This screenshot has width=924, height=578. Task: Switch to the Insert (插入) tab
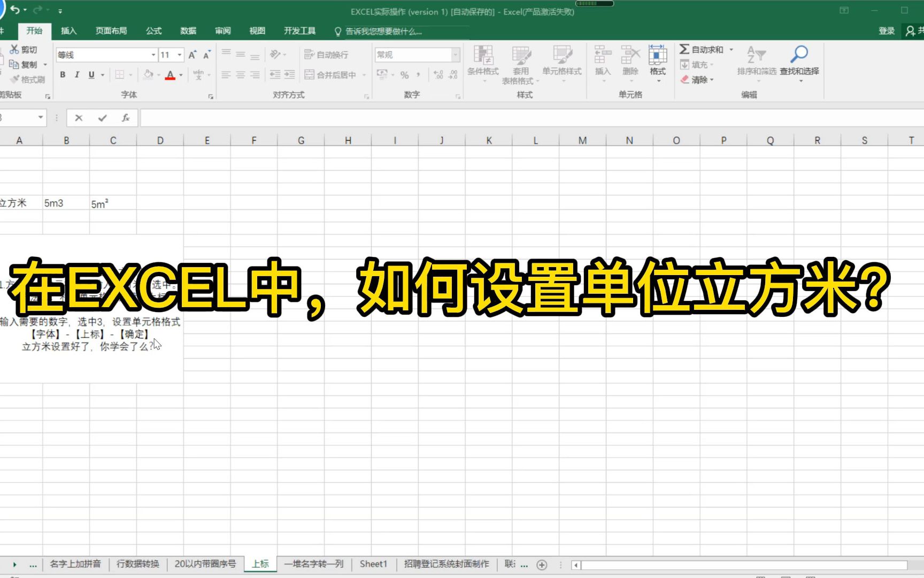(68, 31)
